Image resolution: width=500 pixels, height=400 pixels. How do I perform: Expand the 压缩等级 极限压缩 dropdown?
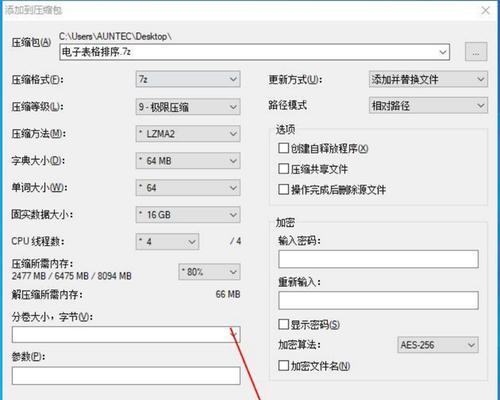(188, 107)
